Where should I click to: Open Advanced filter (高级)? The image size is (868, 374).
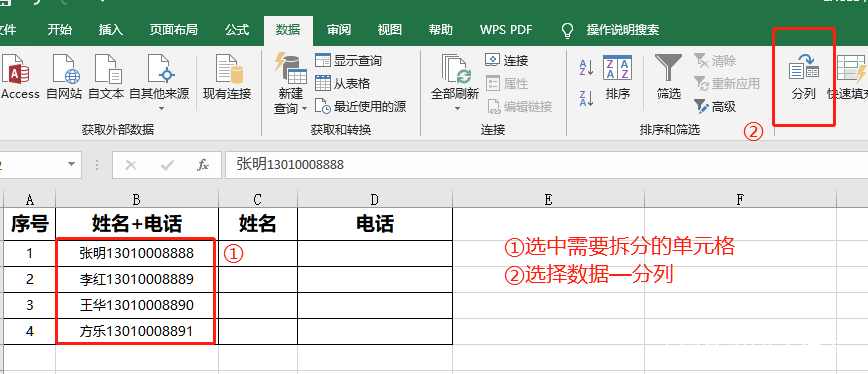coord(715,106)
